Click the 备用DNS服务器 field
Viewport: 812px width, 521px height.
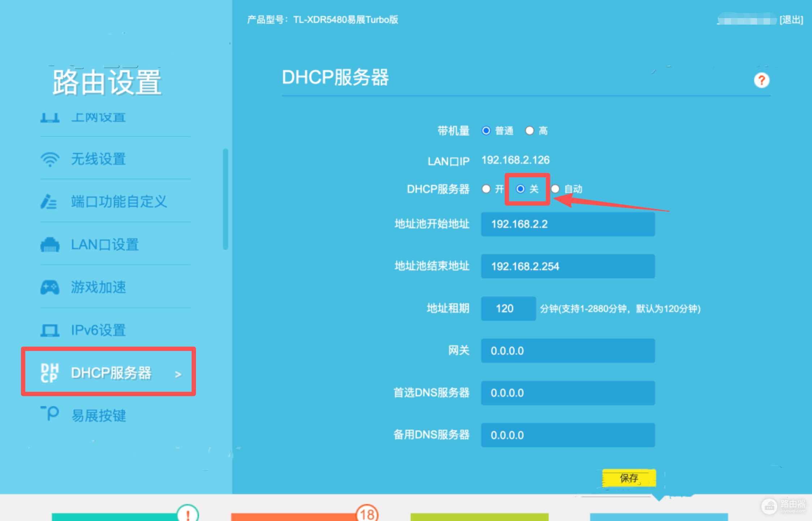click(568, 435)
